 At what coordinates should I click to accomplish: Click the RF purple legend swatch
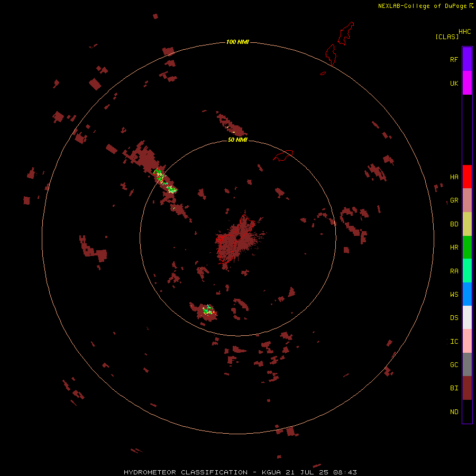[x=467, y=59]
